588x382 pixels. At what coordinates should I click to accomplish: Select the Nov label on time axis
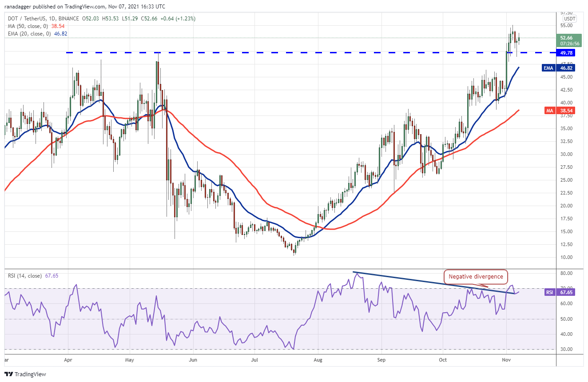click(506, 361)
